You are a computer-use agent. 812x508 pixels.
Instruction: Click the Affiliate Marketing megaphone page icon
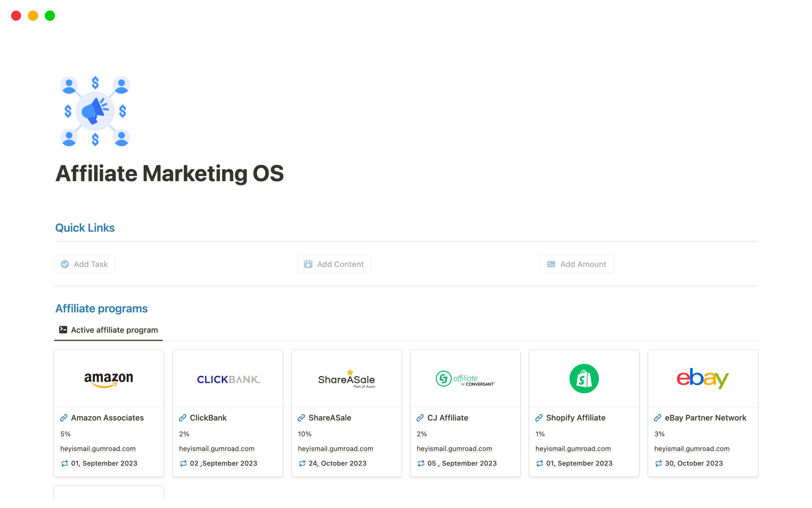coord(95,111)
